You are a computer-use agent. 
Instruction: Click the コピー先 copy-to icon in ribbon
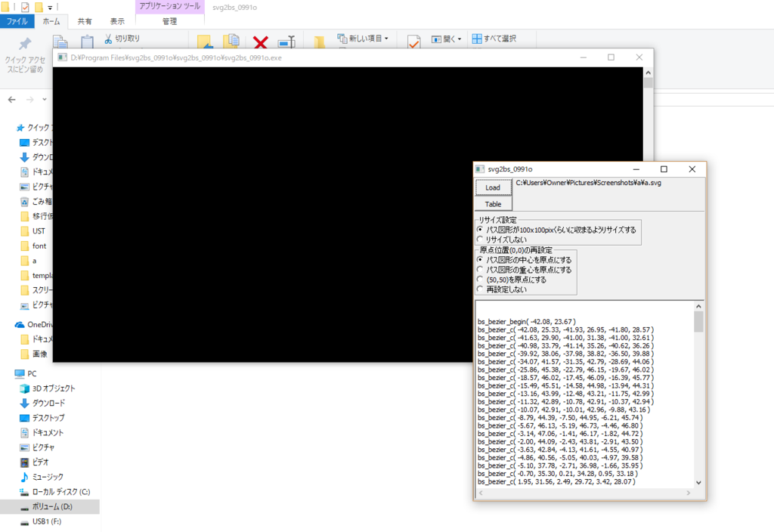(231, 41)
